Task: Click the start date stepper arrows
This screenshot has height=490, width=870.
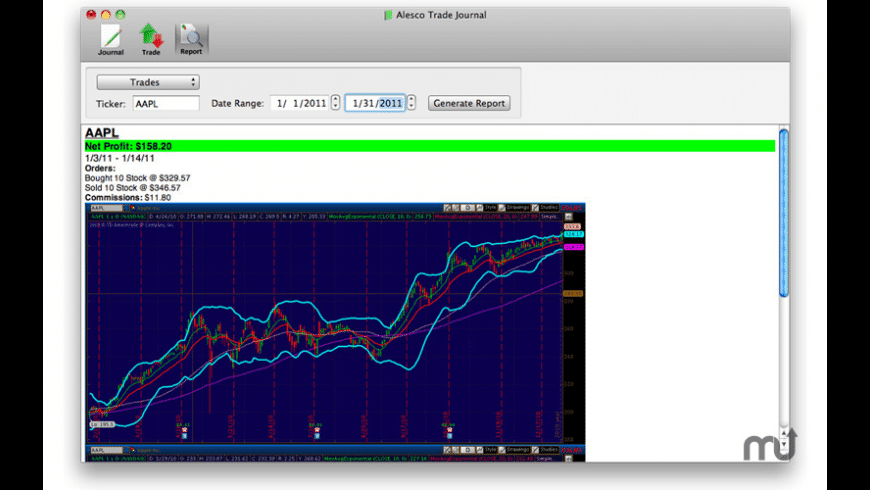Action: point(335,103)
